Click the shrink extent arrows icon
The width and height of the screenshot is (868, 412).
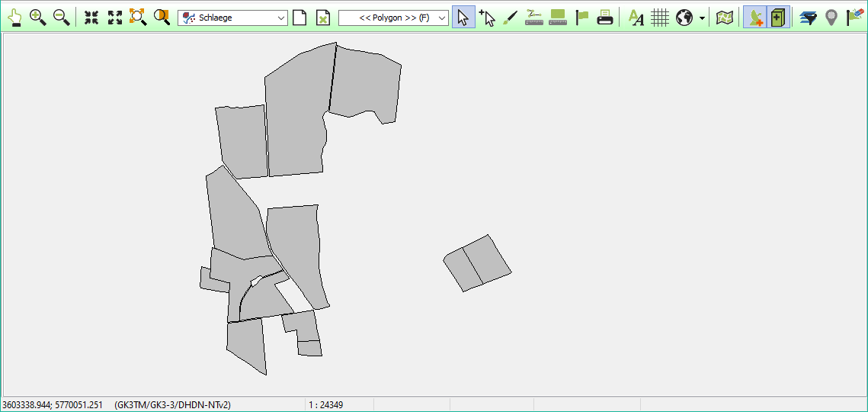(91, 18)
